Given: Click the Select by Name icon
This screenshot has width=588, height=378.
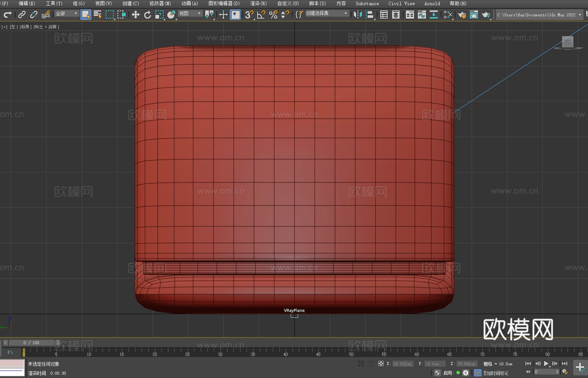Looking at the screenshot, I should click(97, 14).
